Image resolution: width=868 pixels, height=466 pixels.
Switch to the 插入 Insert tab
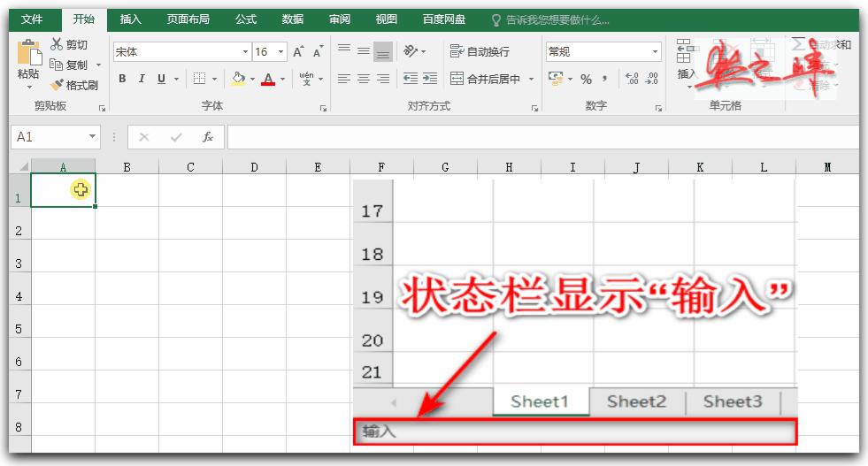click(x=131, y=19)
